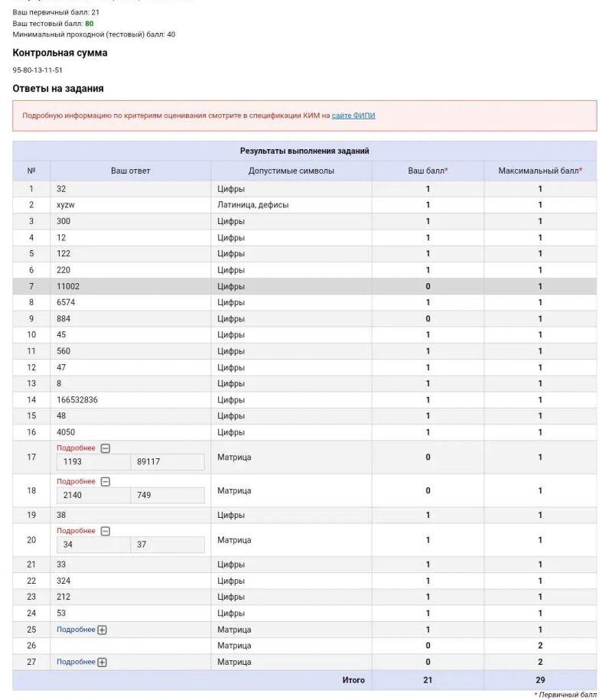
Task: Click the plus icon in task 27 row
Action: [102, 662]
